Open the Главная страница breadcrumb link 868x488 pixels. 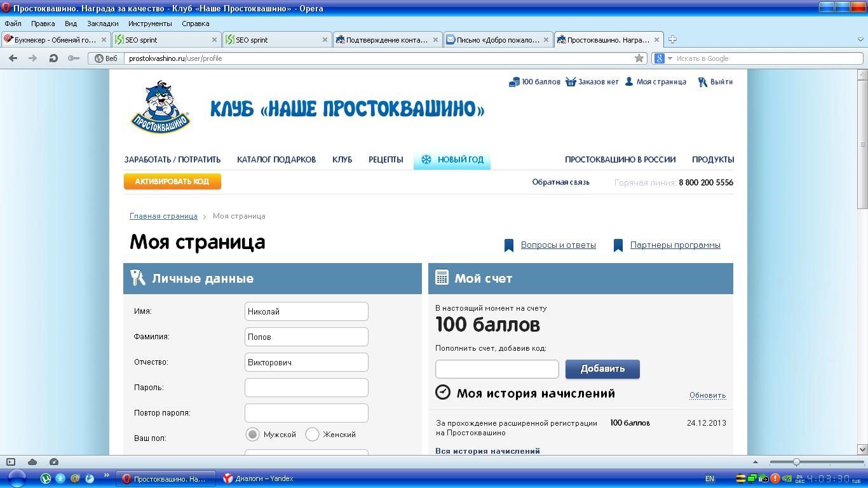(163, 216)
